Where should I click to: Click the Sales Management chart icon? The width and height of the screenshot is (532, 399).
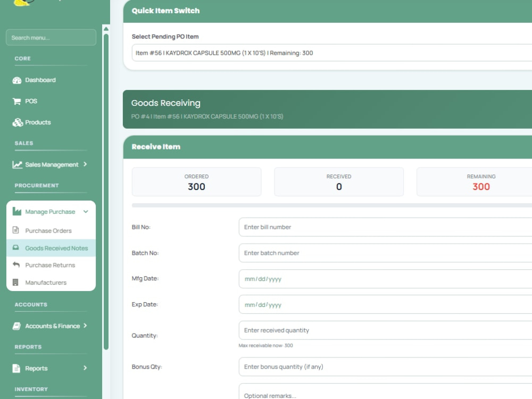(18, 164)
